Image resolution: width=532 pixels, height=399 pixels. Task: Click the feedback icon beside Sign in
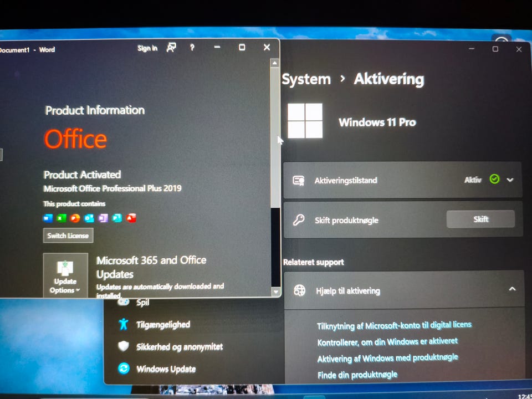(171, 48)
